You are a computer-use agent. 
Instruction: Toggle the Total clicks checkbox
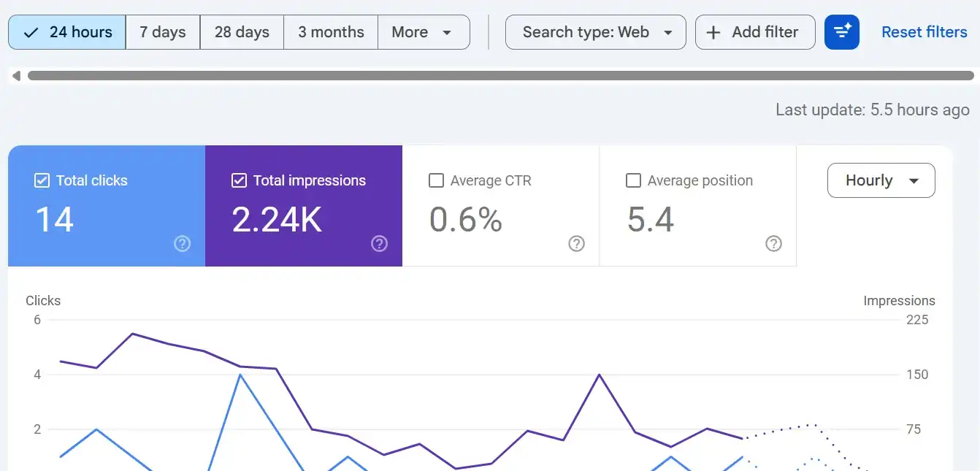tap(42, 180)
